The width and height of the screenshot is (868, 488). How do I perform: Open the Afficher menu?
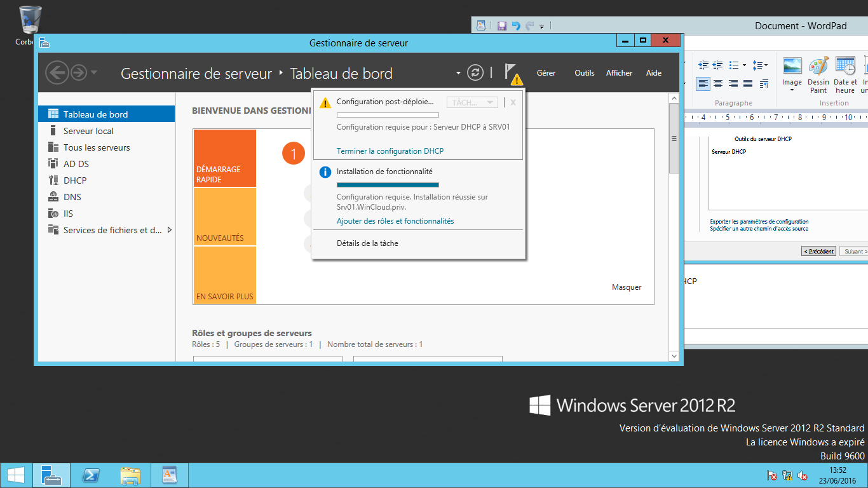[619, 73]
